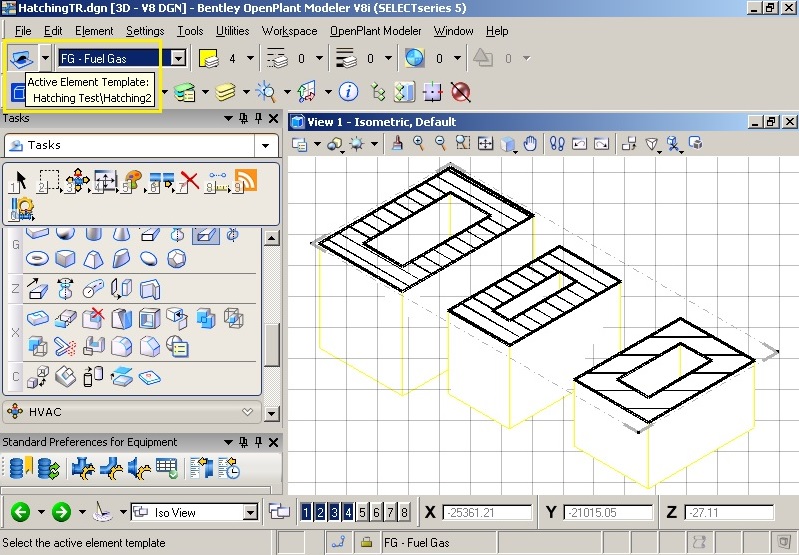Image resolution: width=799 pixels, height=555 pixels.
Task: Open the Iso View saved view dropdown
Action: (x=250, y=512)
